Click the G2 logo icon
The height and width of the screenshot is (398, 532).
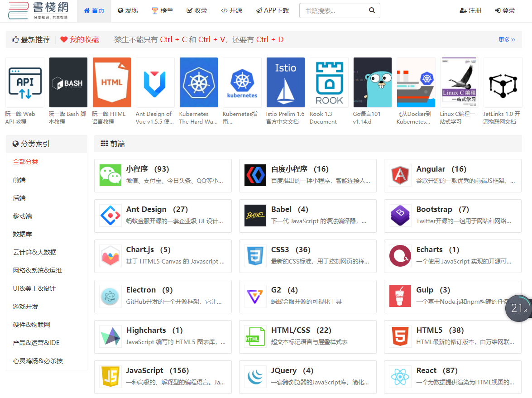click(x=255, y=296)
